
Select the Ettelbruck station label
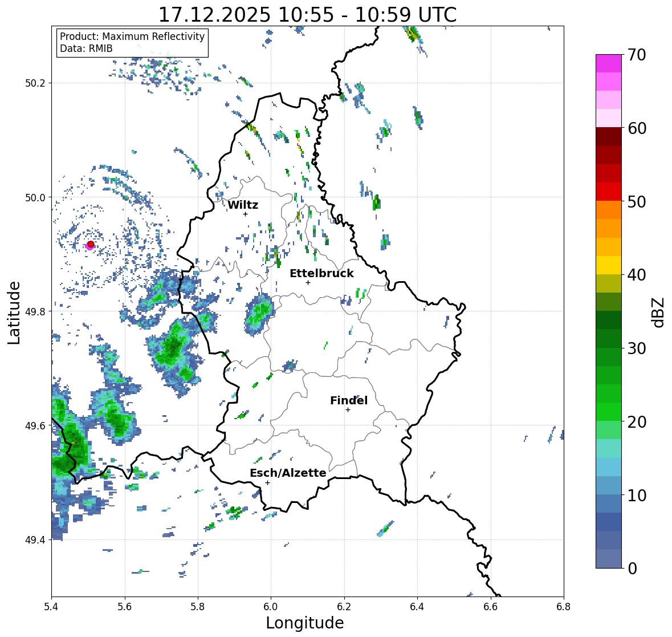tap(321, 273)
